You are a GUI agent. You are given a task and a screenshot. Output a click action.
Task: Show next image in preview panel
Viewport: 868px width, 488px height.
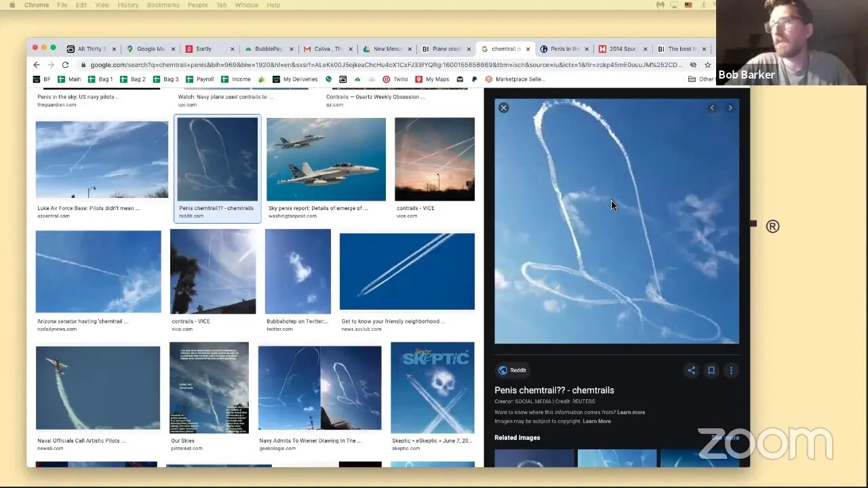(x=730, y=108)
